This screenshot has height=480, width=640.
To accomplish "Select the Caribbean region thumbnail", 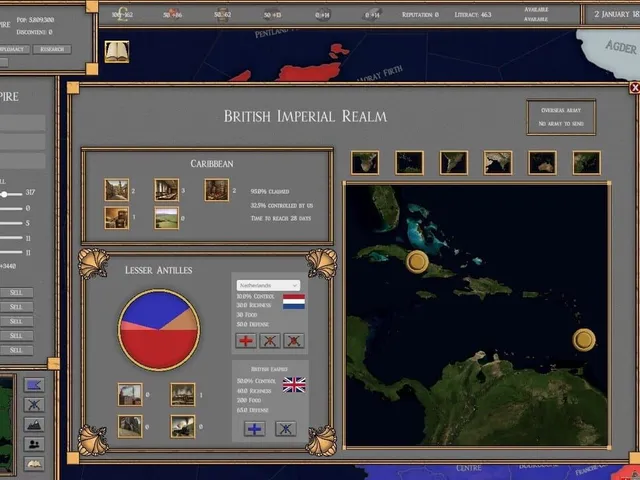I will click(x=409, y=162).
